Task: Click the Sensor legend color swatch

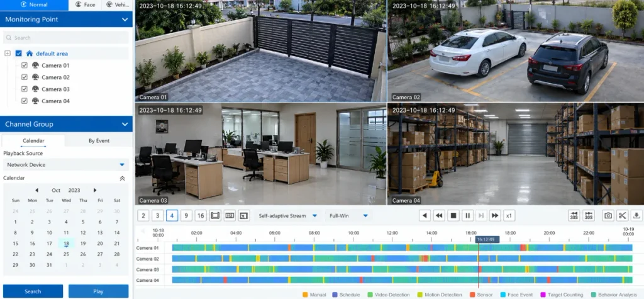Action: (472, 295)
